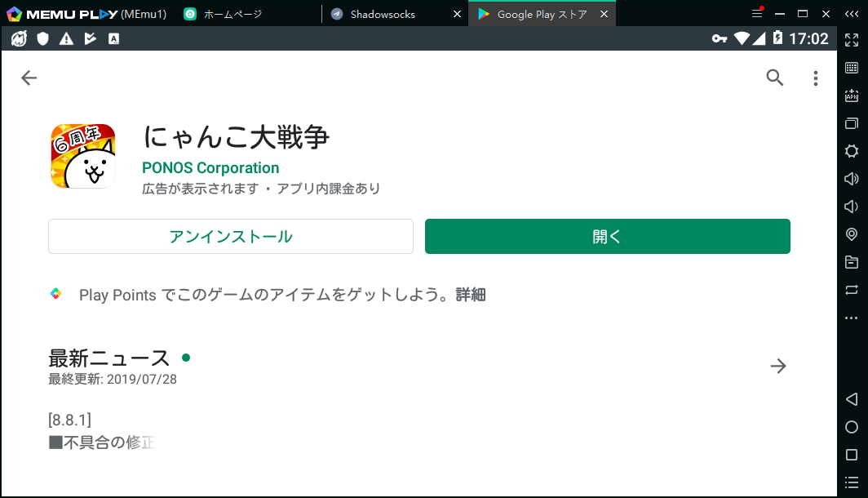Viewport: 868px width, 498px height.
Task: Go back using the Play Store arrow
Action: click(29, 78)
